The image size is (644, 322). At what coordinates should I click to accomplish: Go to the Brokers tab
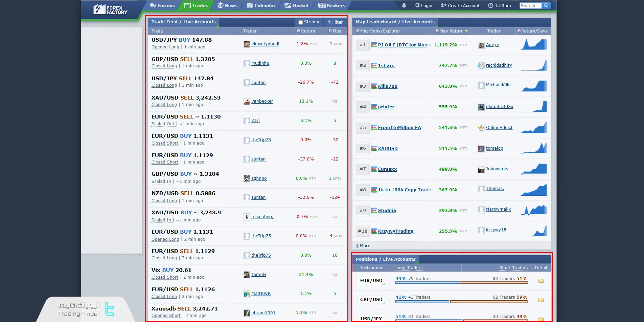pos(332,5)
